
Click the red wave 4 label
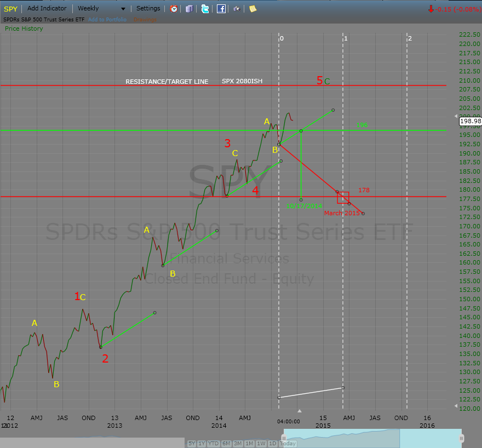tap(255, 191)
